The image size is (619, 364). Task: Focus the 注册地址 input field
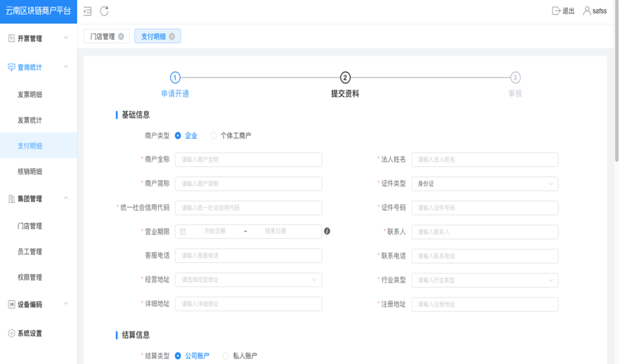(x=484, y=304)
